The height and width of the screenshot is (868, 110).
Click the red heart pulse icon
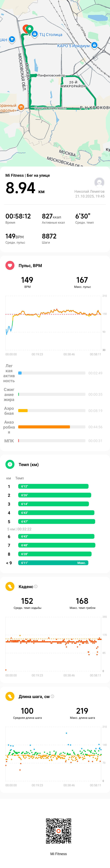click(x=10, y=266)
